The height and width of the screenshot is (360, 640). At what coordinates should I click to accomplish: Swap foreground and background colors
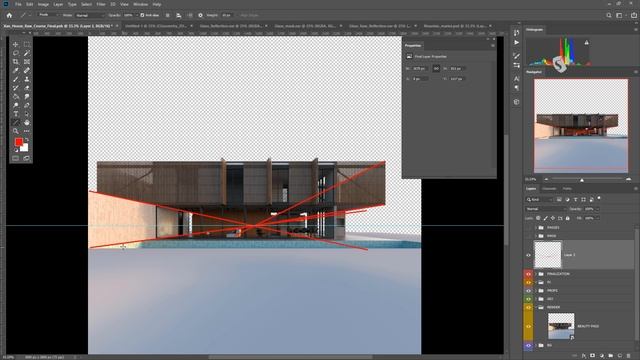coord(27,140)
